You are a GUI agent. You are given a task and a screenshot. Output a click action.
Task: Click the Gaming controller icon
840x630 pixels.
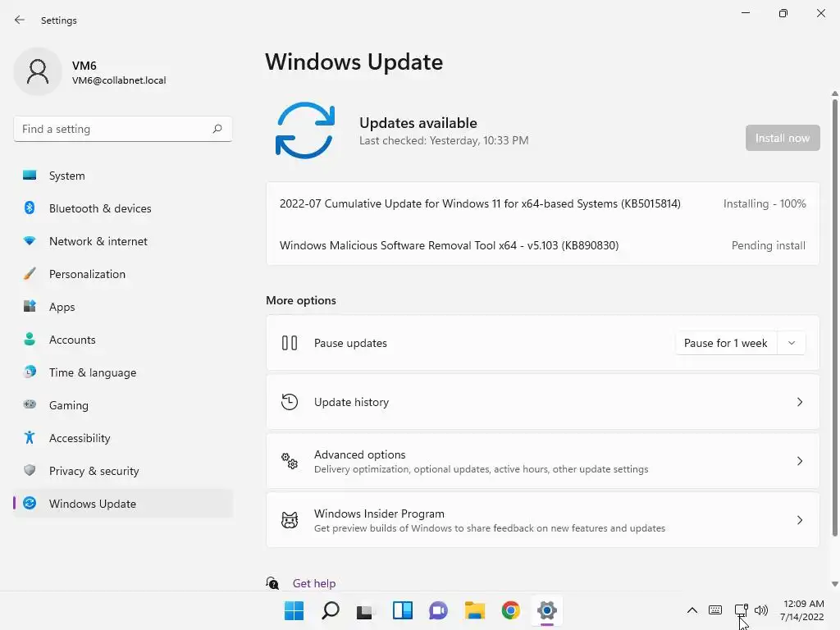(30, 404)
